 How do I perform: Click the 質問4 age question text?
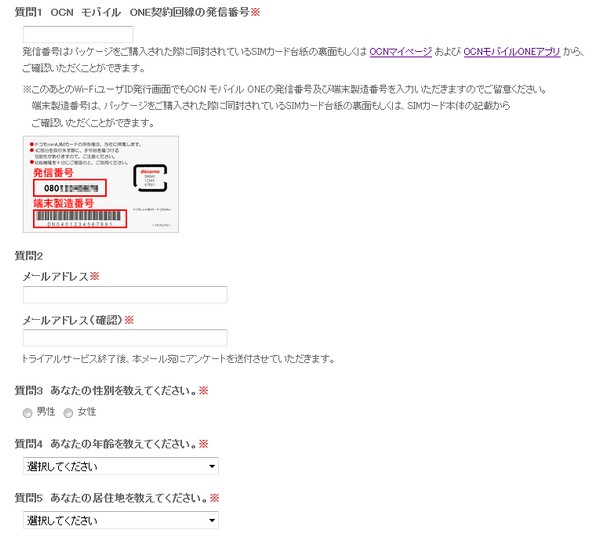tap(111, 444)
